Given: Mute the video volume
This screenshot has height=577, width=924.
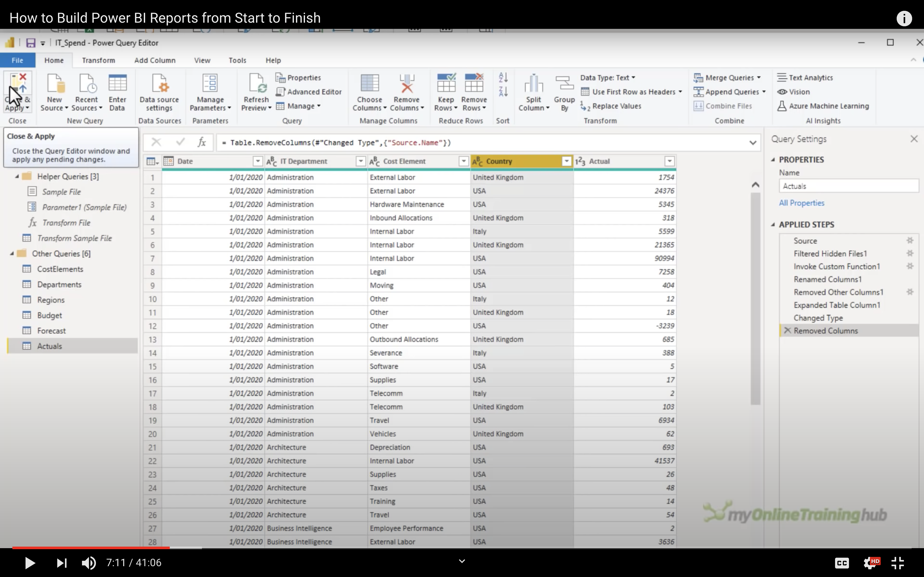Looking at the screenshot, I should point(89,563).
